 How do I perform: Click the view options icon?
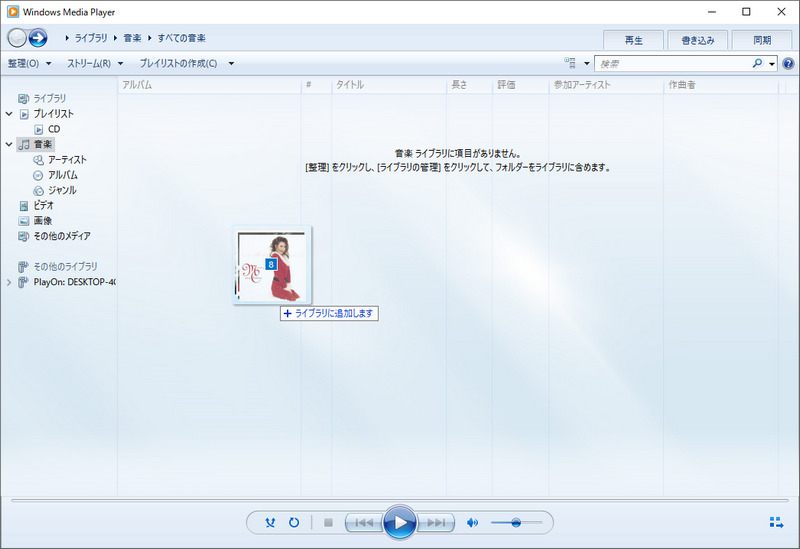pyautogui.click(x=570, y=63)
